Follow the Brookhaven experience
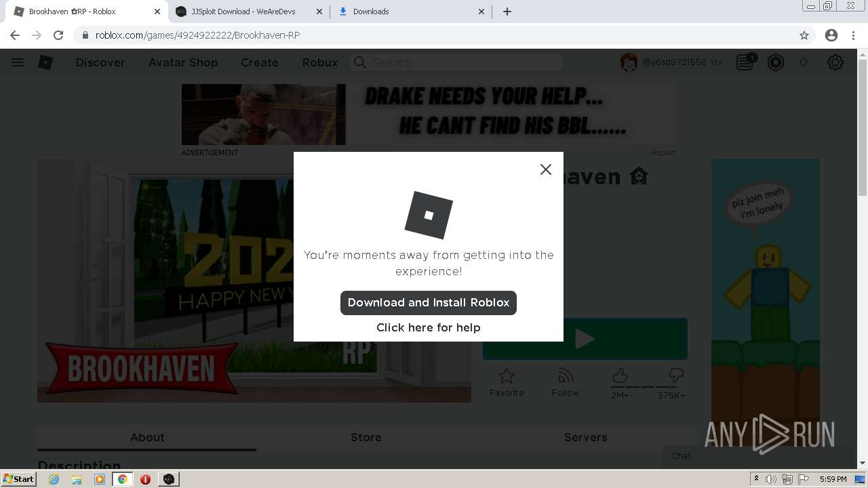 point(566,382)
